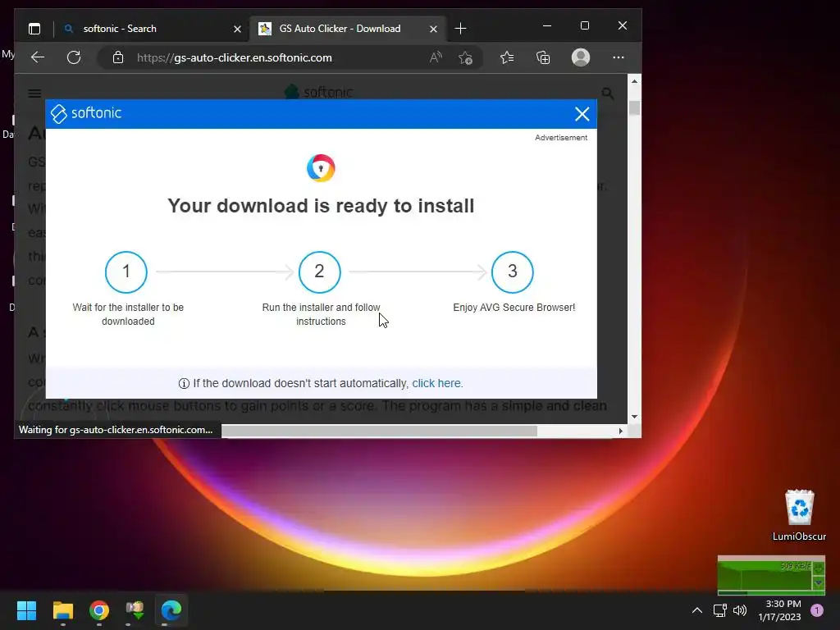840x630 pixels.
Task: Click the AVG Secure Browser logo
Action: tap(321, 168)
